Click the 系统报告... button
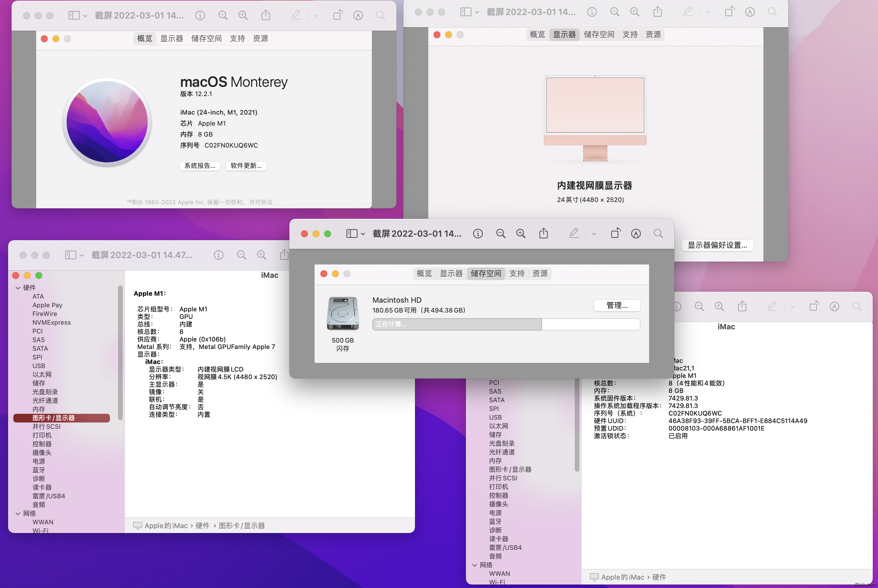Screen dimensions: 878x588 (200, 166)
